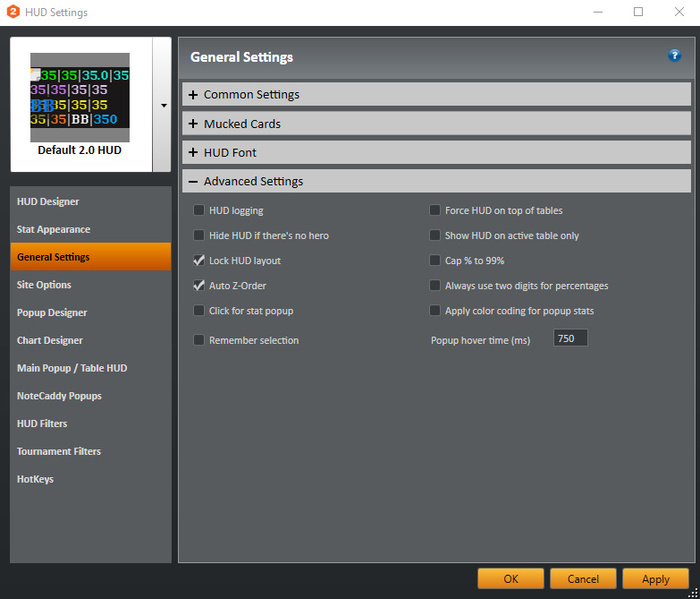Click the OK button
This screenshot has height=599, width=700.
point(511,579)
